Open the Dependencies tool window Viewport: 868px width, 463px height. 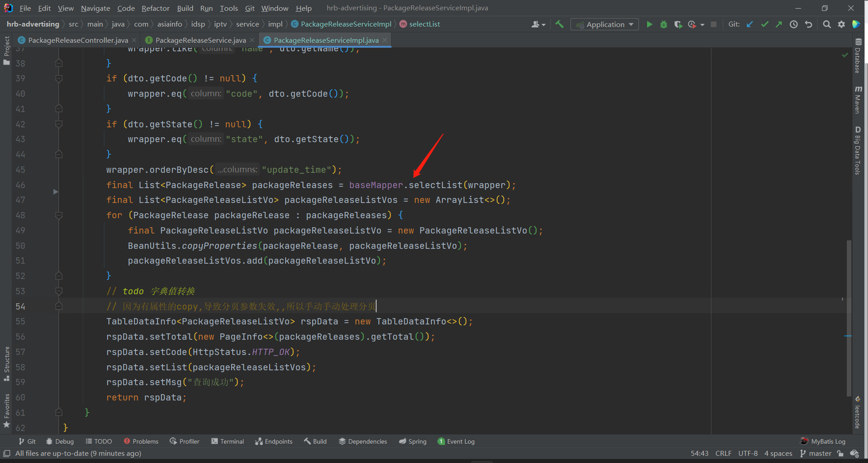pos(363,441)
